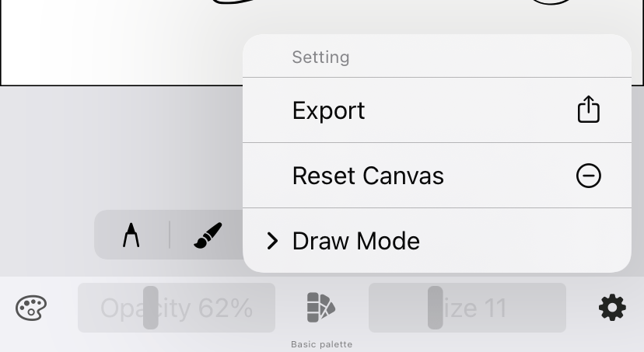Click the Setting menu header
Screen dimensions: 644x352
point(320,58)
